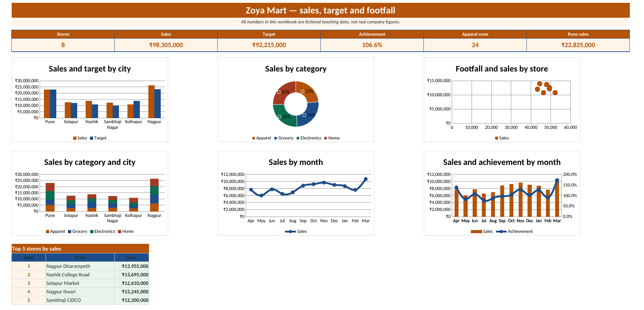This screenshot has width=644, height=310.
Task: Select the Nagpur Dharampeth store cell
Action: pos(80,266)
